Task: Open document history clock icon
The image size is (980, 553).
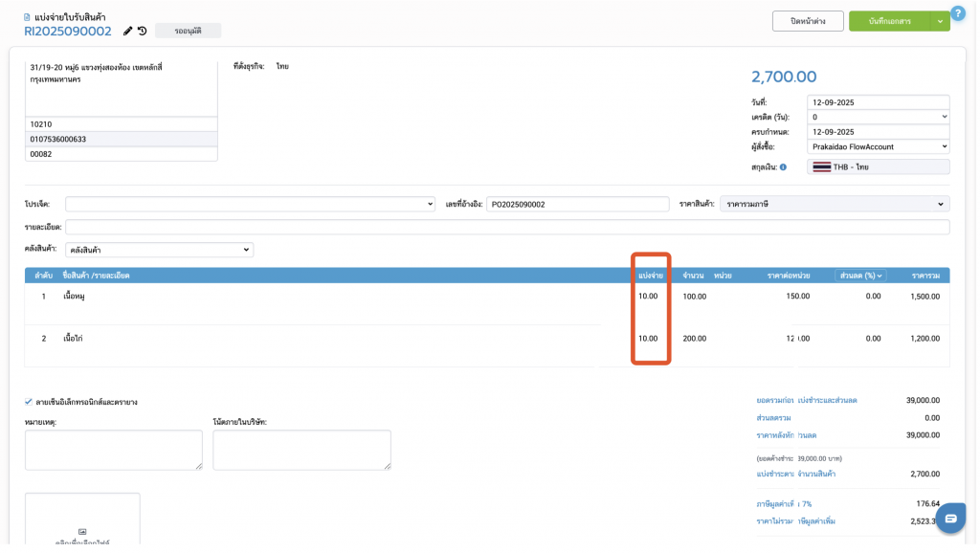Action: coord(142,31)
